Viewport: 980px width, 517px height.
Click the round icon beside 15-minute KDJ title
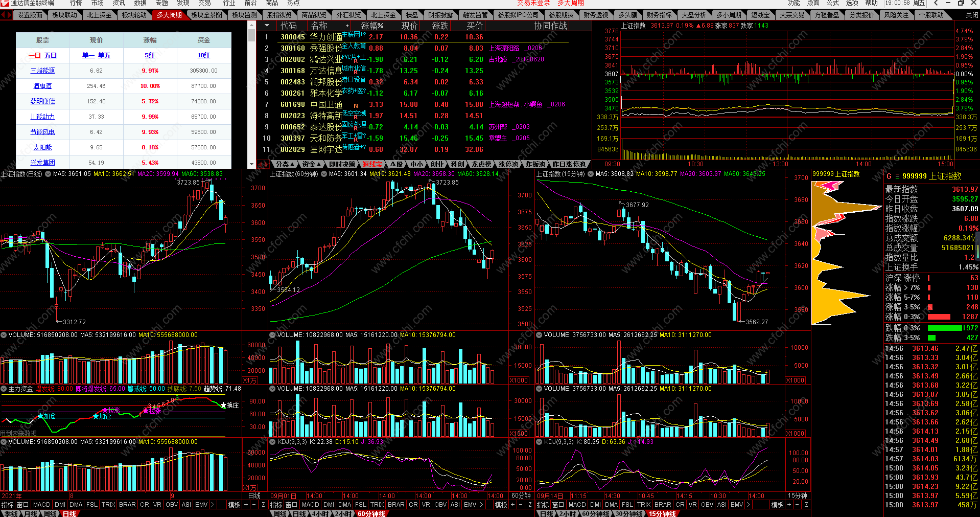point(539,442)
